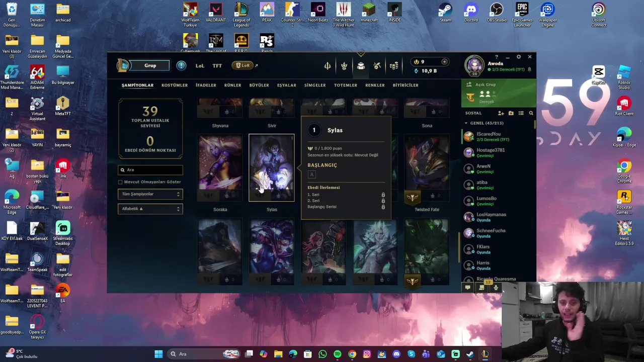644x362 pixels.
Task: Open the chat bubble icon at bottom
Action: click(x=467, y=288)
